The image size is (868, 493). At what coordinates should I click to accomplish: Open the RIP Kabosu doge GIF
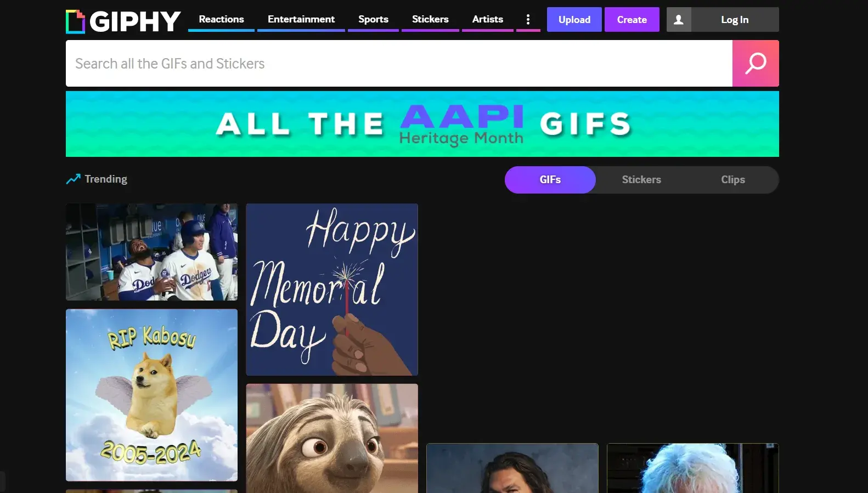pyautogui.click(x=152, y=395)
